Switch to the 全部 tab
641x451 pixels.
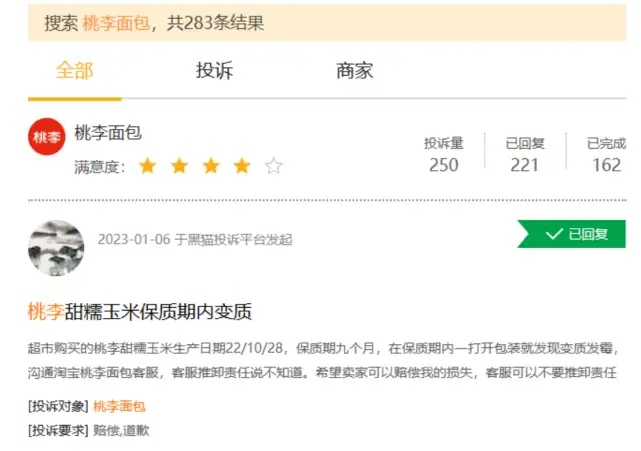point(74,70)
